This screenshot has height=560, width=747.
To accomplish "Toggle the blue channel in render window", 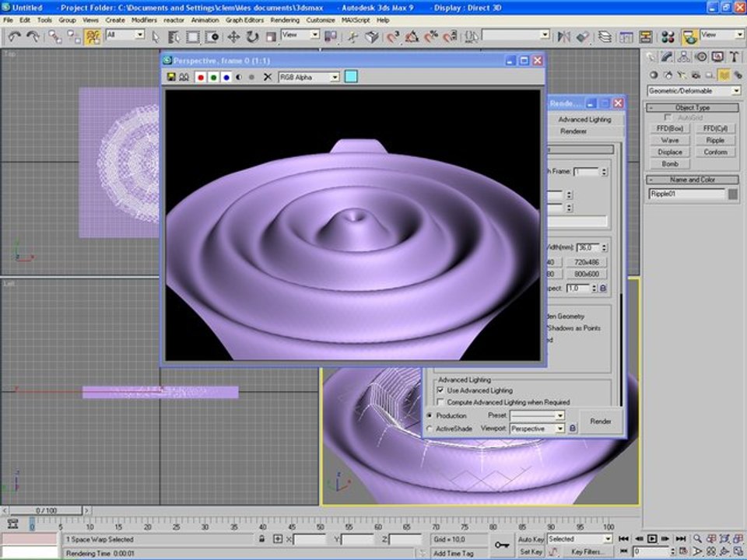I will (226, 77).
